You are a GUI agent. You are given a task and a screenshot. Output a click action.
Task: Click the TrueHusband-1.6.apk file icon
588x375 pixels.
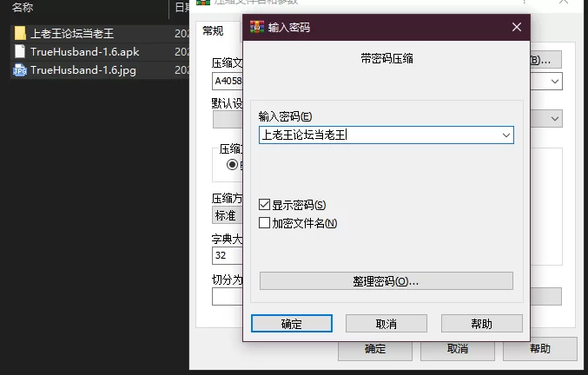pos(20,52)
